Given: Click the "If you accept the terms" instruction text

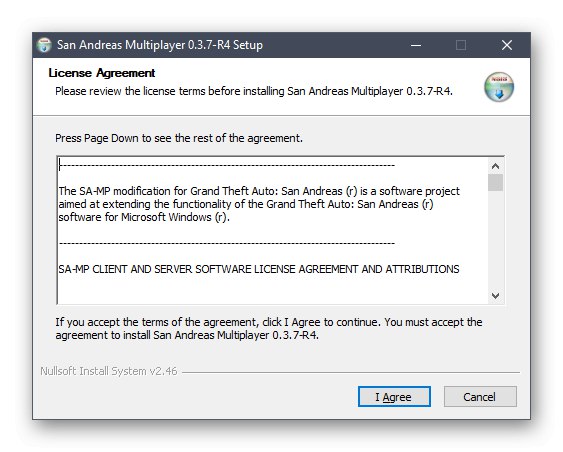Looking at the screenshot, I should [269, 328].
